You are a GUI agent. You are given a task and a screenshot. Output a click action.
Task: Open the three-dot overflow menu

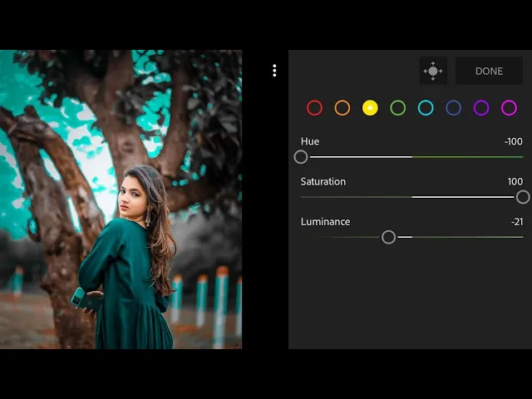[274, 71]
